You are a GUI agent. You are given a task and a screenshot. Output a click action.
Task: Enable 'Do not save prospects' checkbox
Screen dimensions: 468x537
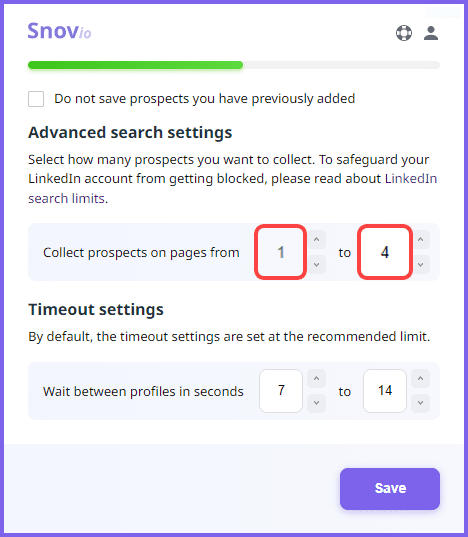(x=36, y=99)
